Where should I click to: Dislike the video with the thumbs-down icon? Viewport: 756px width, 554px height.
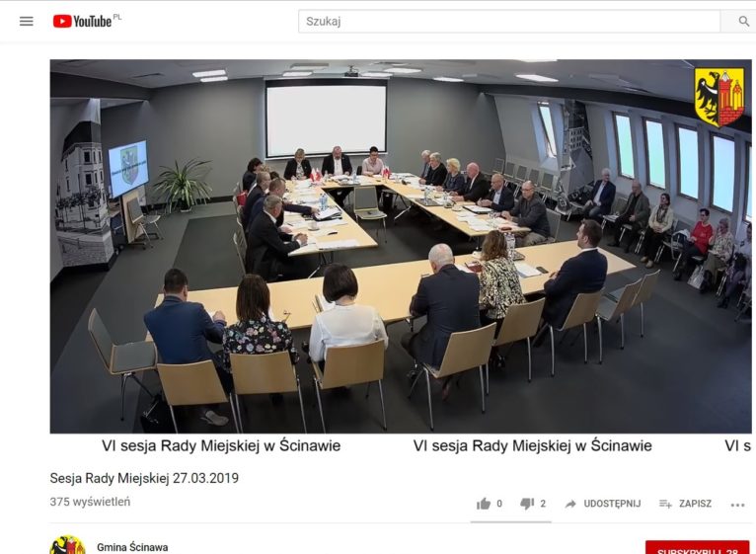527,504
